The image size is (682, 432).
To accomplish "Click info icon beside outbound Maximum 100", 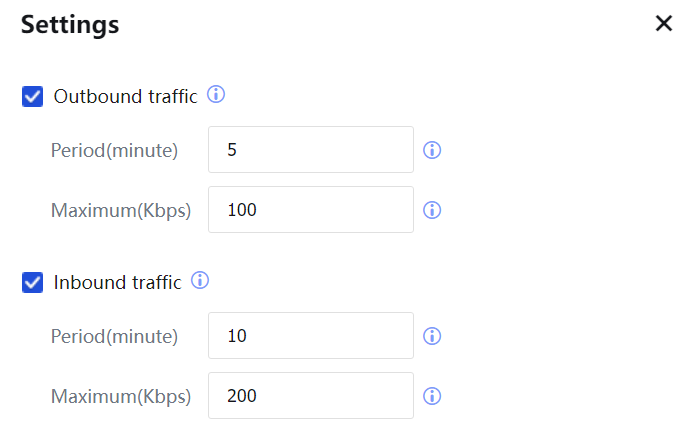I will tap(433, 210).
